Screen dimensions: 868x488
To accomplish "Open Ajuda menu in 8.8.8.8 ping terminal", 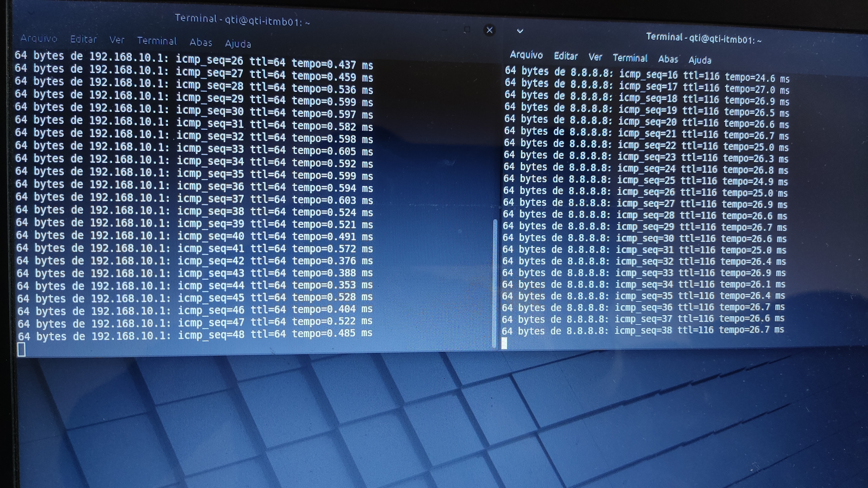I will click(x=700, y=60).
